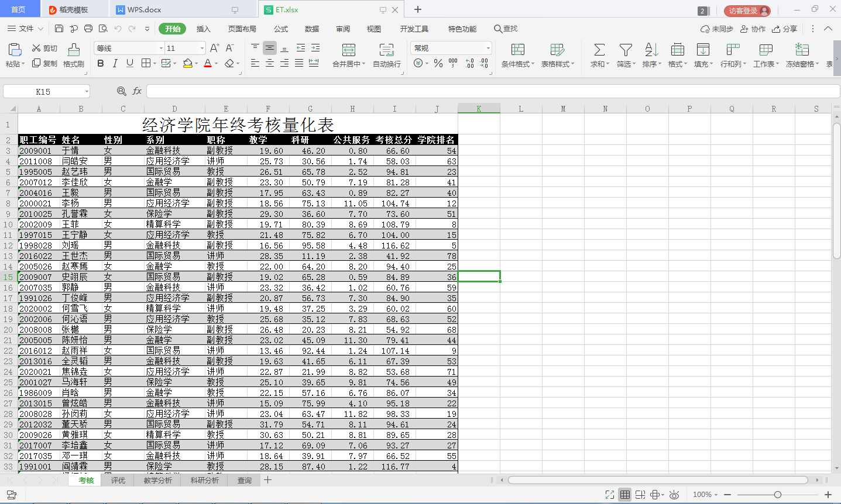The image size is (841, 504).
Task: Select the Format Painter (格式刷) brush
Action: pyautogui.click(x=74, y=49)
